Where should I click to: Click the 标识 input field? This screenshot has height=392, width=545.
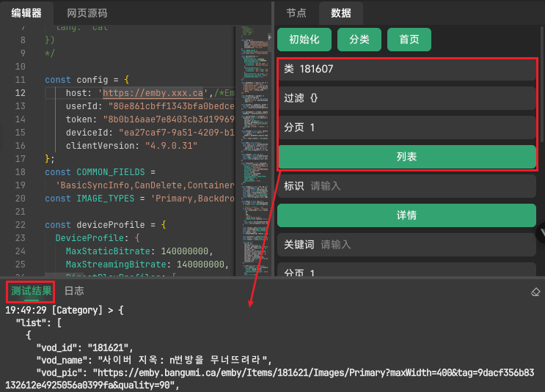tap(418, 186)
